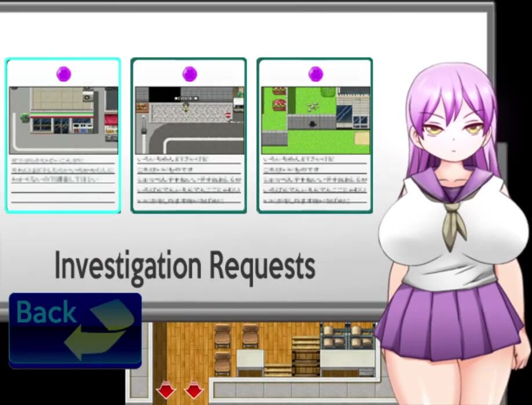Click the top-left wooden chair in the room
The height and width of the screenshot is (405, 532).
coord(223,335)
